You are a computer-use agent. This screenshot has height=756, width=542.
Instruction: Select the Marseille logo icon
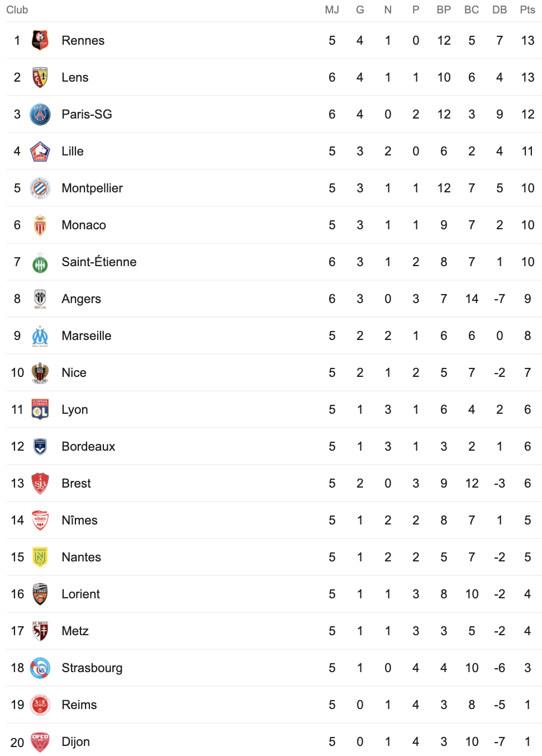point(40,336)
